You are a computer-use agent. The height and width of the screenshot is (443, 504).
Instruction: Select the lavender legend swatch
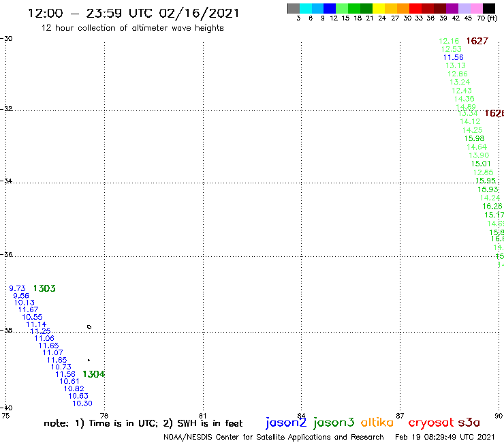[464, 8]
